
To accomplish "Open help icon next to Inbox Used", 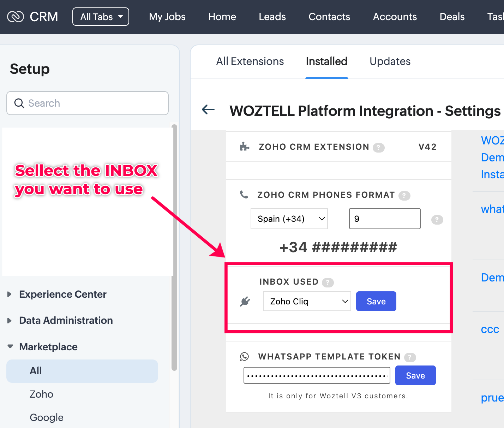I will click(x=328, y=283).
